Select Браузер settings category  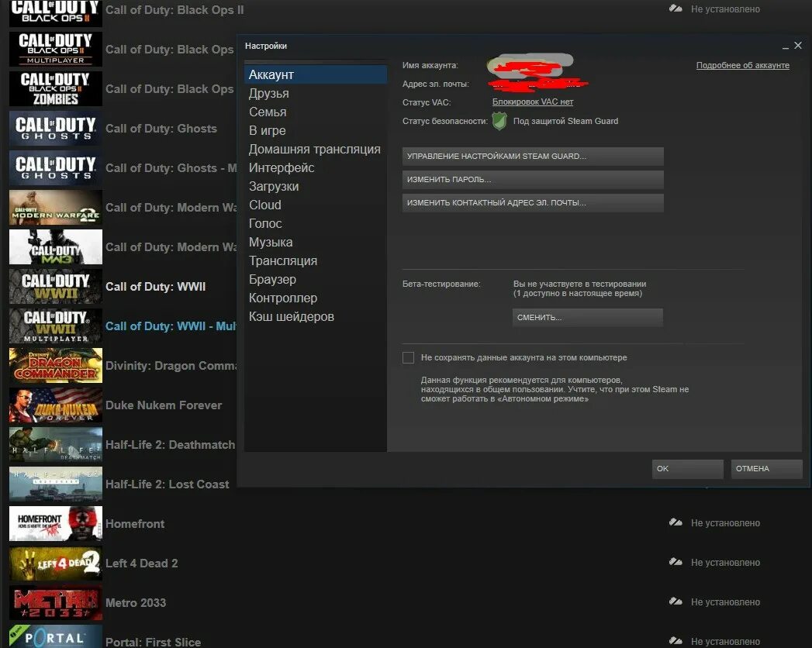coord(272,280)
